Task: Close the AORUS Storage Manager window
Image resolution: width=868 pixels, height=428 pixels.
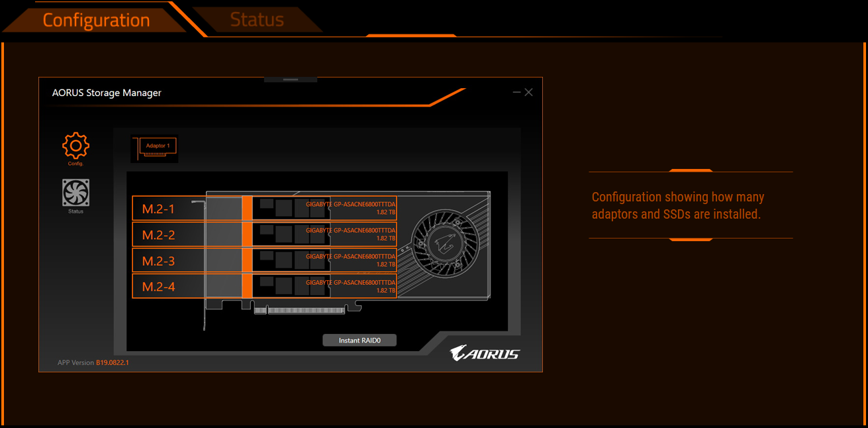Action: (x=528, y=93)
